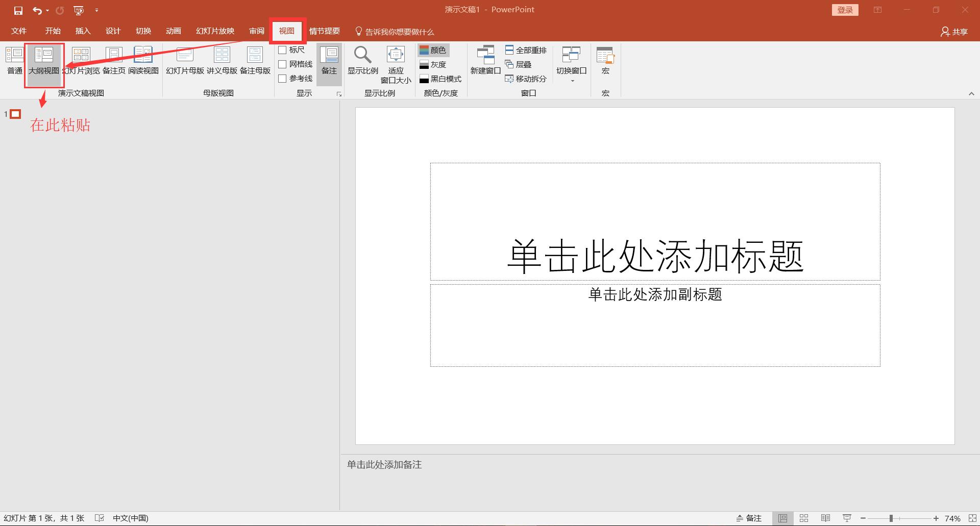Open 备注页 view
Viewport: 980px width, 526px height.
(x=113, y=61)
